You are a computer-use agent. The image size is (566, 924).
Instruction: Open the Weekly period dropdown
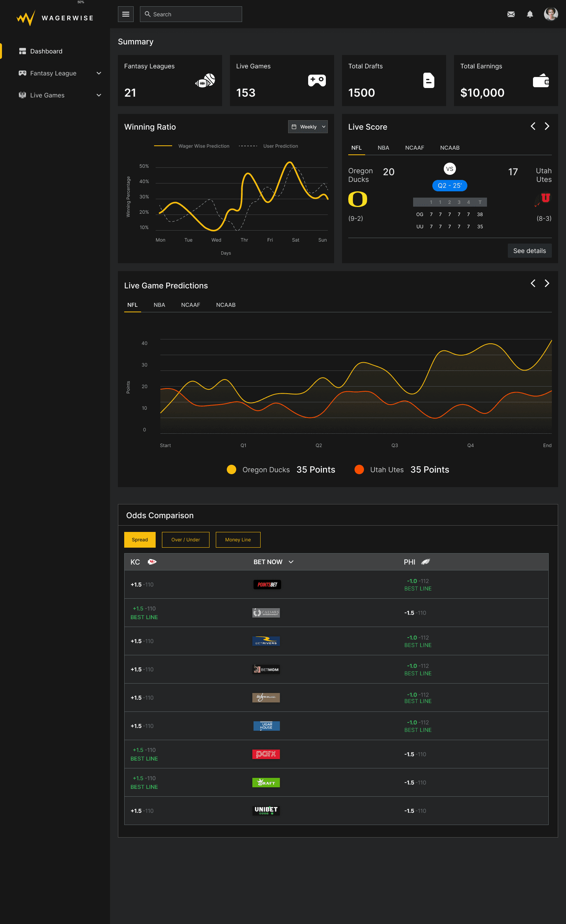[x=308, y=127]
